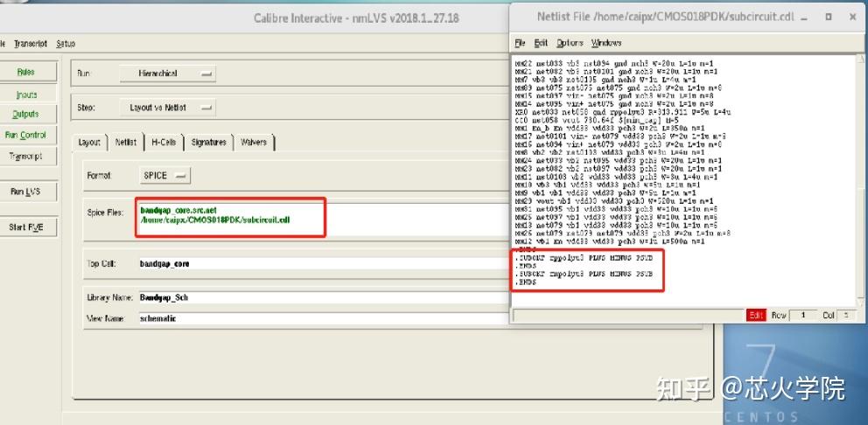This screenshot has width=868, height=425.
Task: Switch to the Waivers tab
Action: [254, 143]
